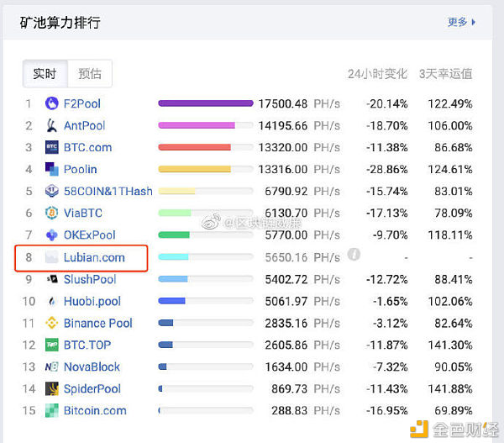
Task: Click the yellow Poolin hashrate bar
Action: 195,169
